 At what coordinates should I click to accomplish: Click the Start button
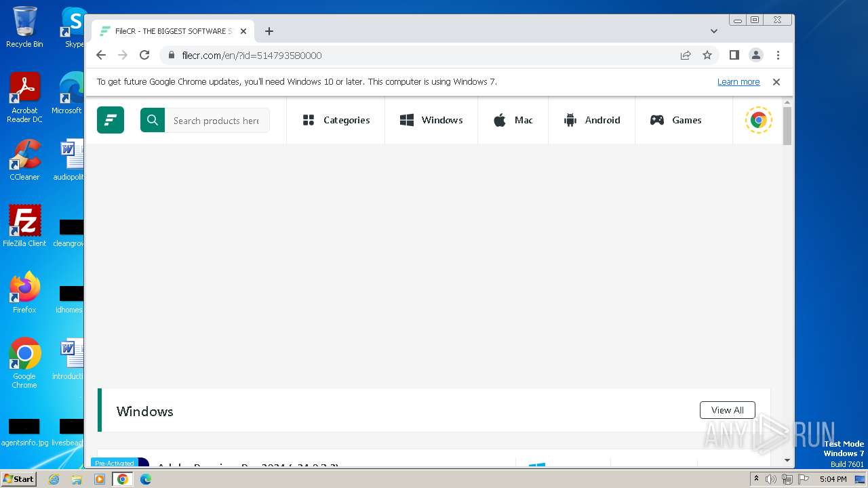pyautogui.click(x=19, y=479)
